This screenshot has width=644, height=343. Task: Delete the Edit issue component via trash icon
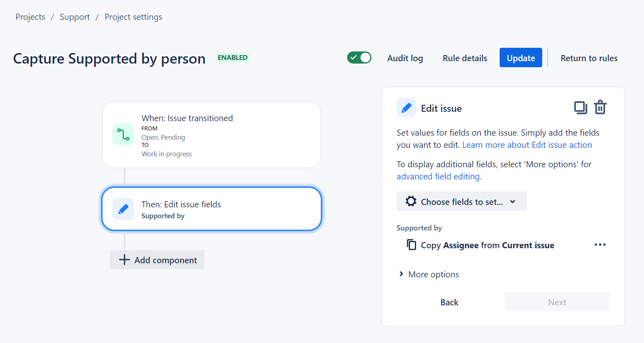(x=600, y=108)
